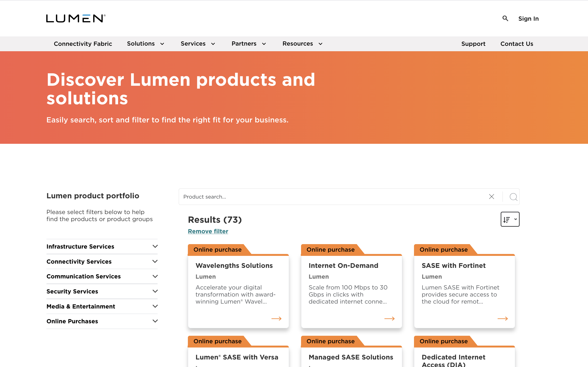Go to the Support page
588x367 pixels.
[473, 44]
